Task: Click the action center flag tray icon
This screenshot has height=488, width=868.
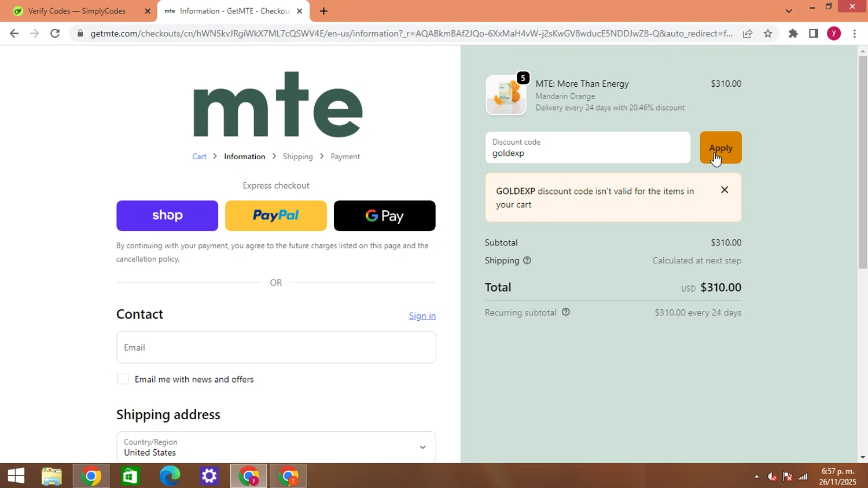Action: (x=788, y=476)
